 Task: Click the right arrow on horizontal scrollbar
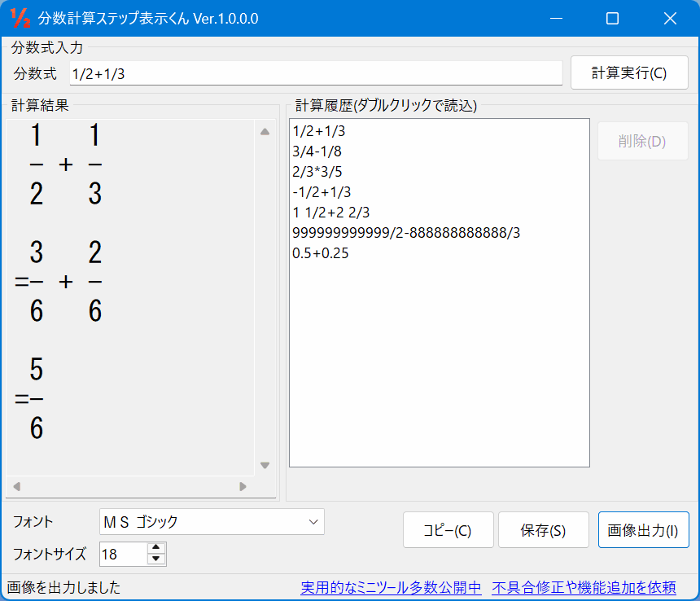(243, 486)
